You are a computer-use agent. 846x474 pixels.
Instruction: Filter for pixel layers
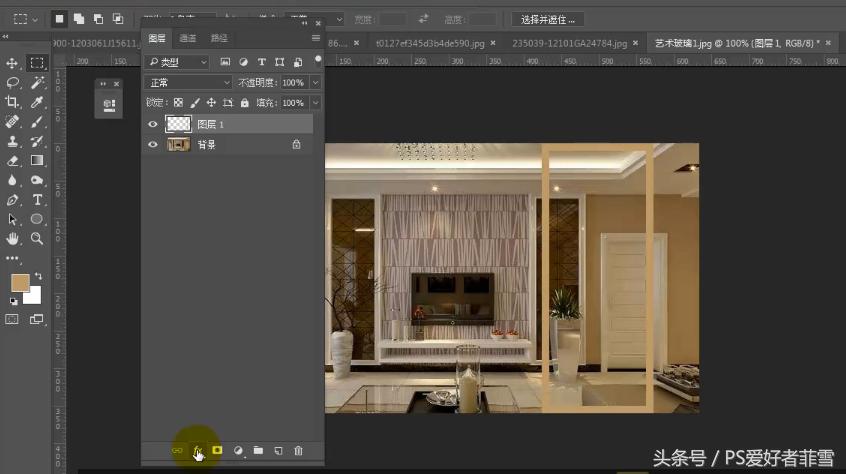coord(225,62)
